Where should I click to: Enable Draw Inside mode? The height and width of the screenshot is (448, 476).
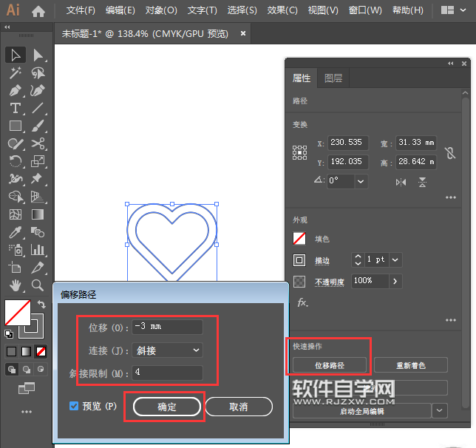tap(41, 370)
